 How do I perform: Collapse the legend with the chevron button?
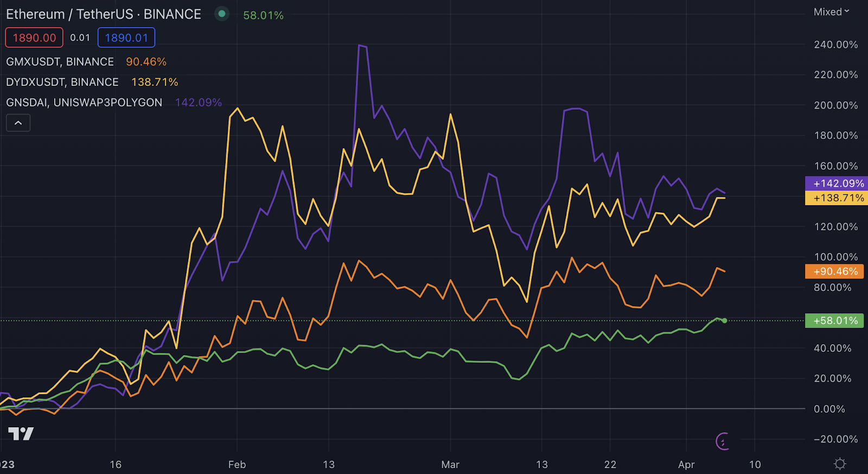tap(18, 123)
